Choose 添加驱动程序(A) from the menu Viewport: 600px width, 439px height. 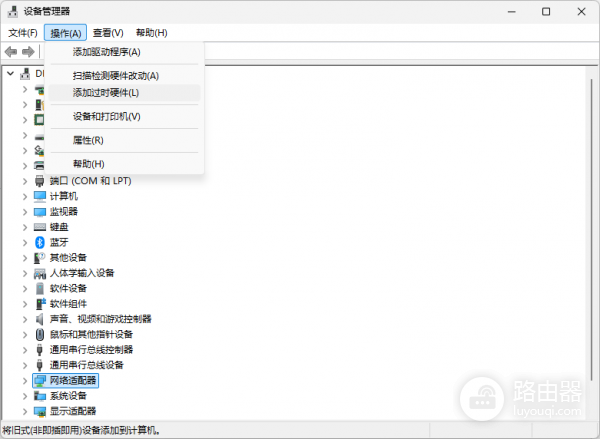tap(124, 52)
